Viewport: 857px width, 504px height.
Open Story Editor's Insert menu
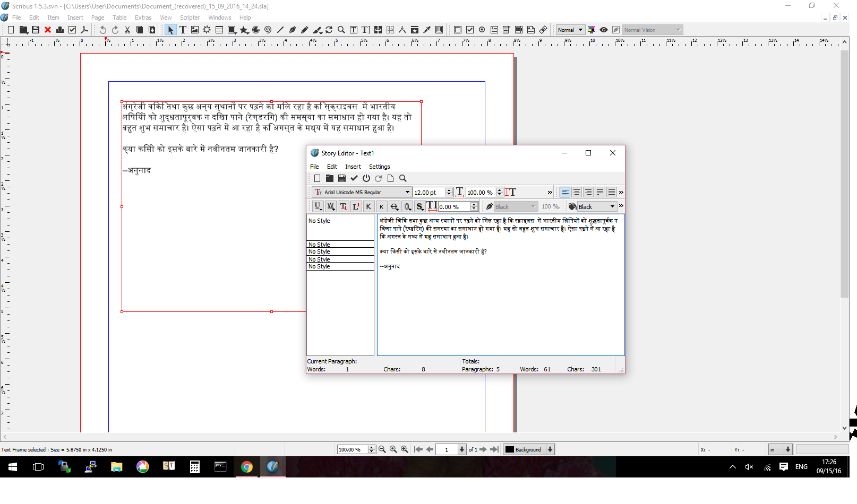[353, 167]
